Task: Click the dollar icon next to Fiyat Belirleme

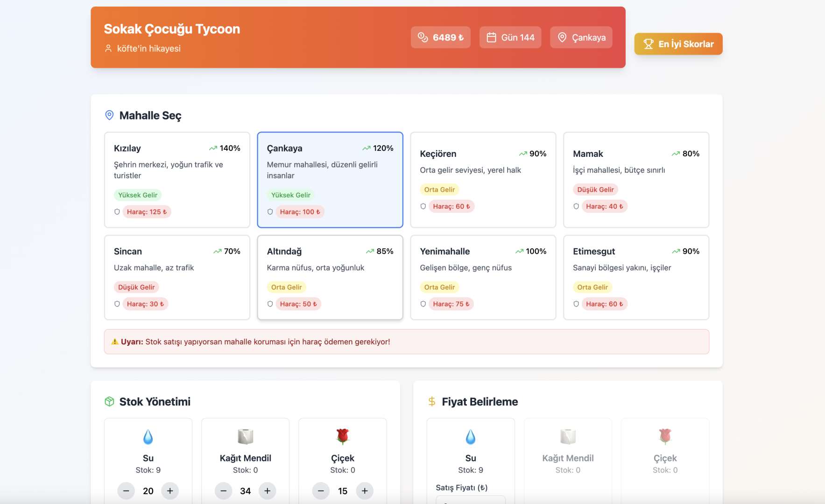Action: 432,402
